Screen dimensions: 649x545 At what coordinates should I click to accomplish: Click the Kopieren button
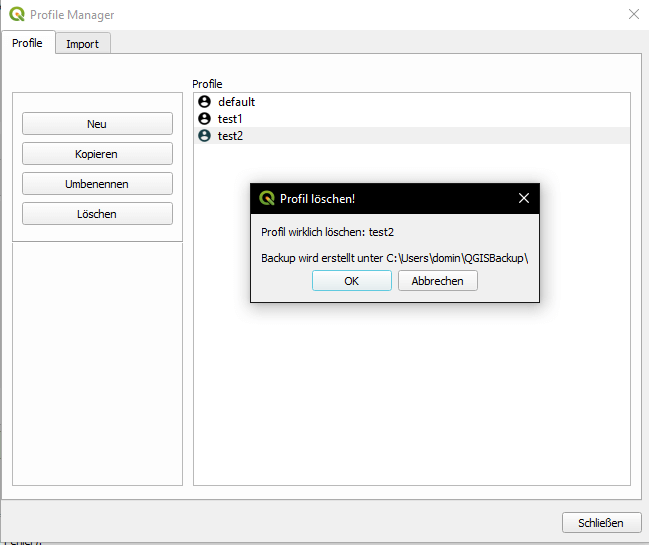97,154
